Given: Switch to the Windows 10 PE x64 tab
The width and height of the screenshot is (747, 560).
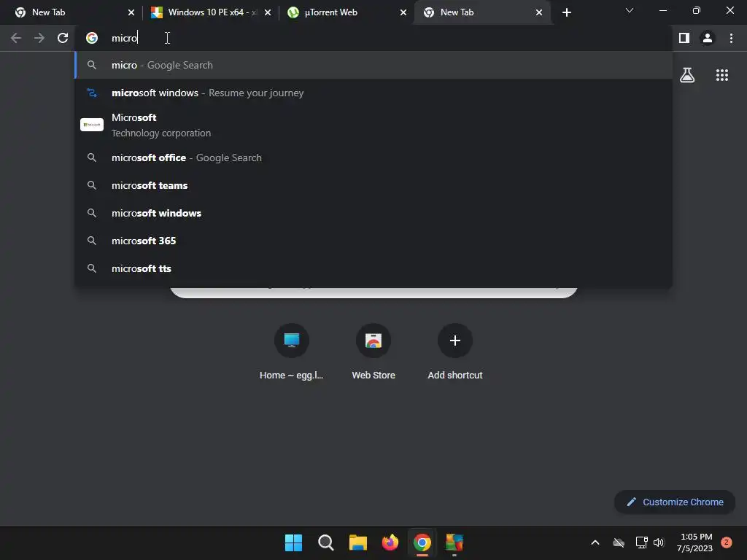Looking at the screenshot, I should (211, 12).
